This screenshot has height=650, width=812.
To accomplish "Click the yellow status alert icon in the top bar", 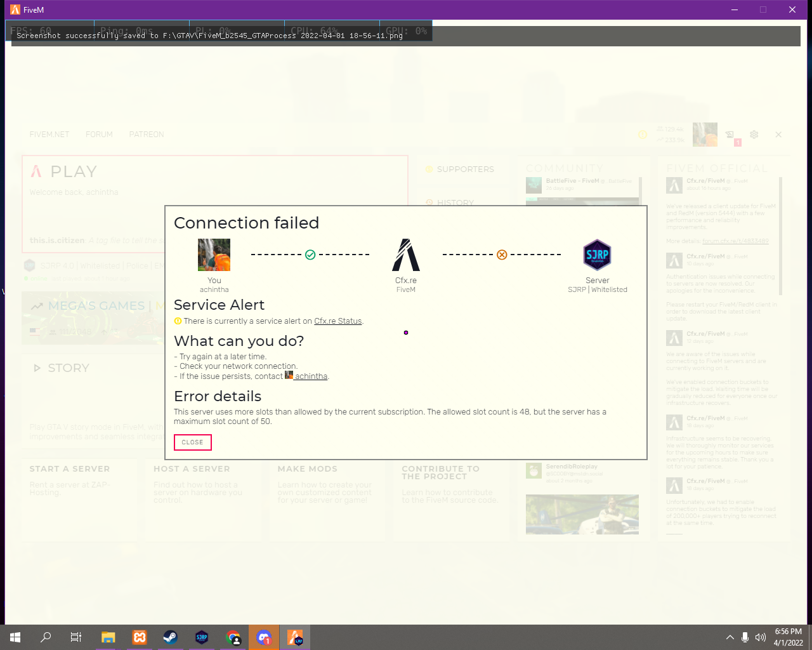I will [x=643, y=135].
